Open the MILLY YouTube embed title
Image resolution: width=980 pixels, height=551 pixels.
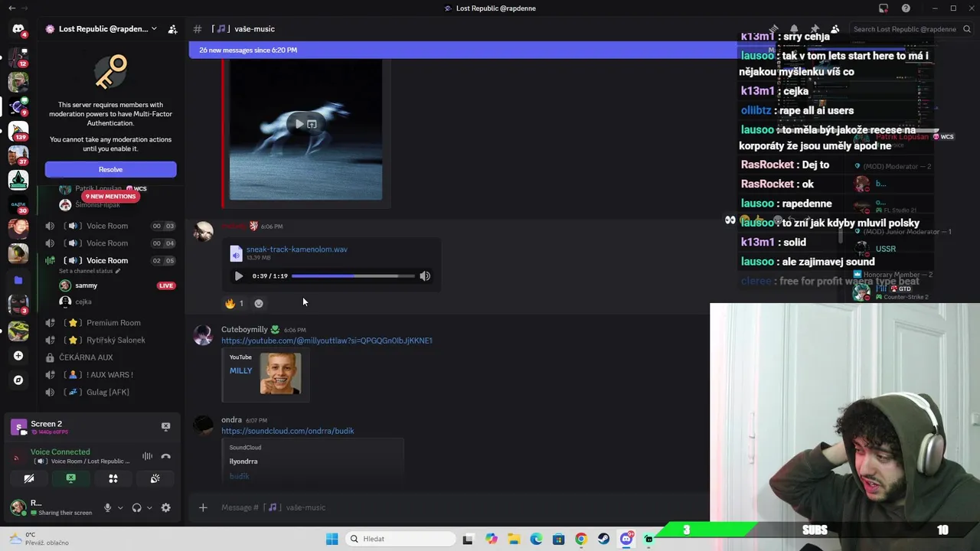click(240, 371)
